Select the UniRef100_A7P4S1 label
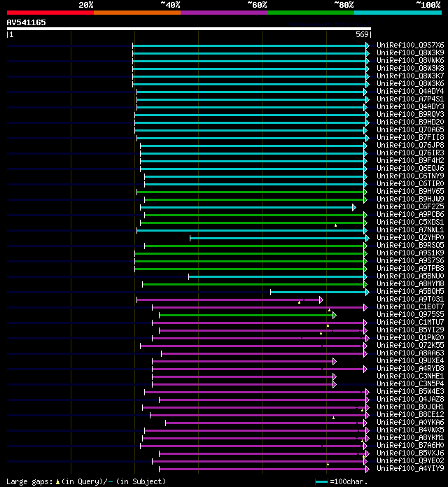Image resolution: width=448 pixels, height=487 pixels. coord(410,99)
